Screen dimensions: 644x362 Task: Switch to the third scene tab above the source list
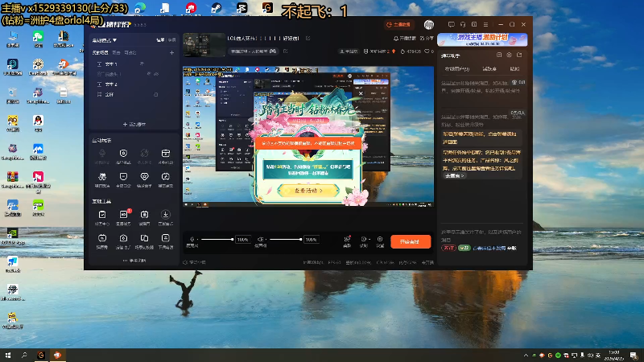[130, 52]
